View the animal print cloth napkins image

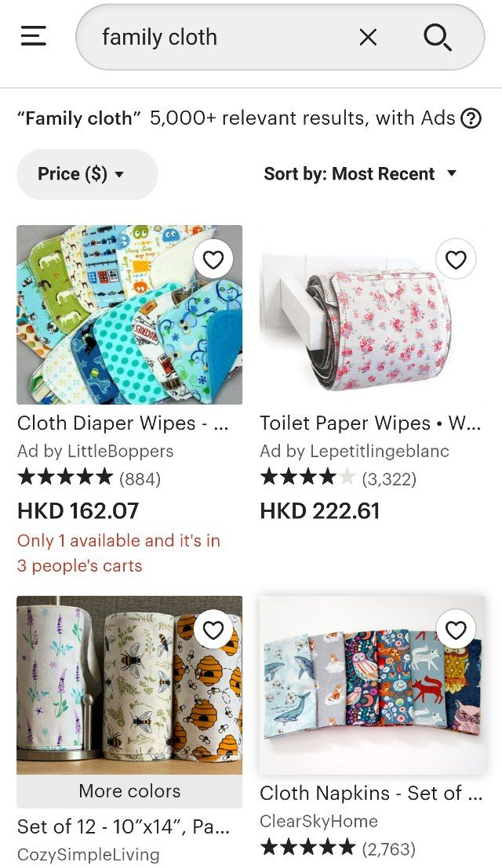[372, 685]
